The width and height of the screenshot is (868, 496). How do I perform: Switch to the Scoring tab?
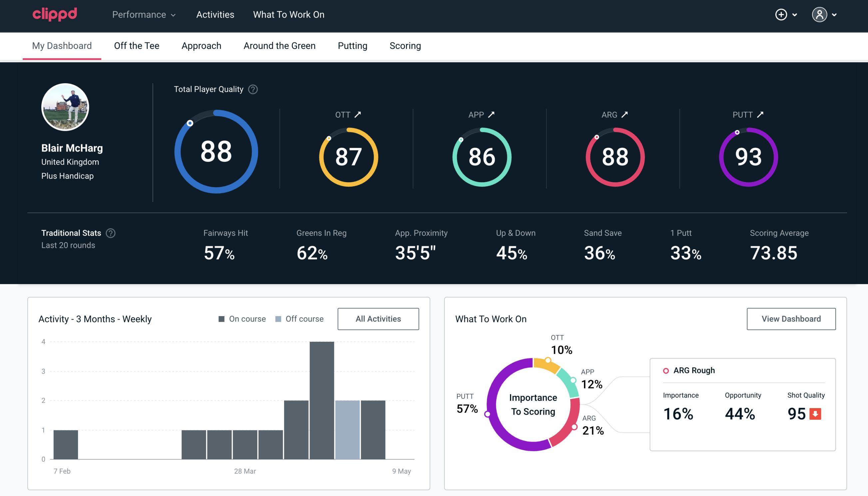[405, 46]
